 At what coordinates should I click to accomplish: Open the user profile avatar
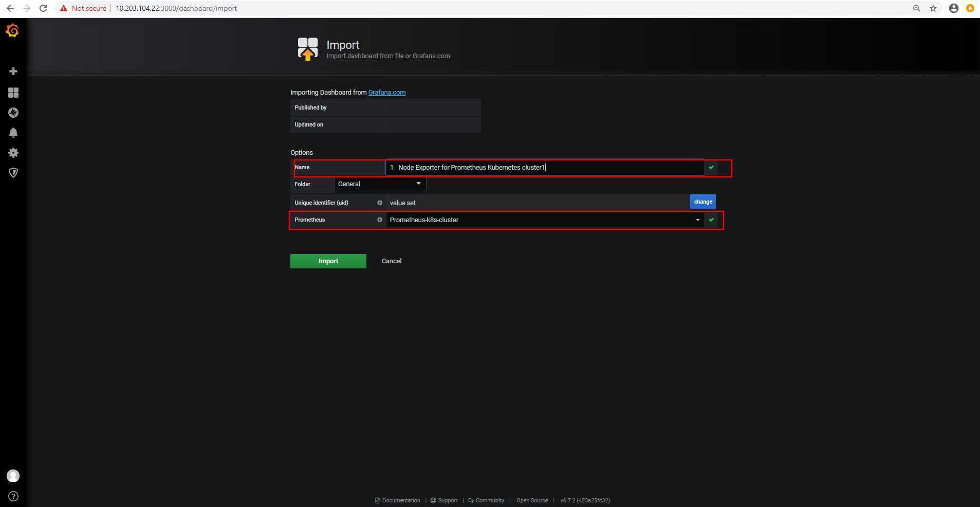[13, 476]
